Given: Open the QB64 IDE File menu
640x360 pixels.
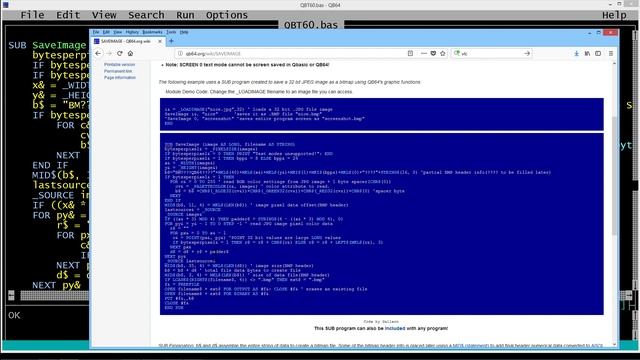Looking at the screenshot, I should click(x=32, y=15).
